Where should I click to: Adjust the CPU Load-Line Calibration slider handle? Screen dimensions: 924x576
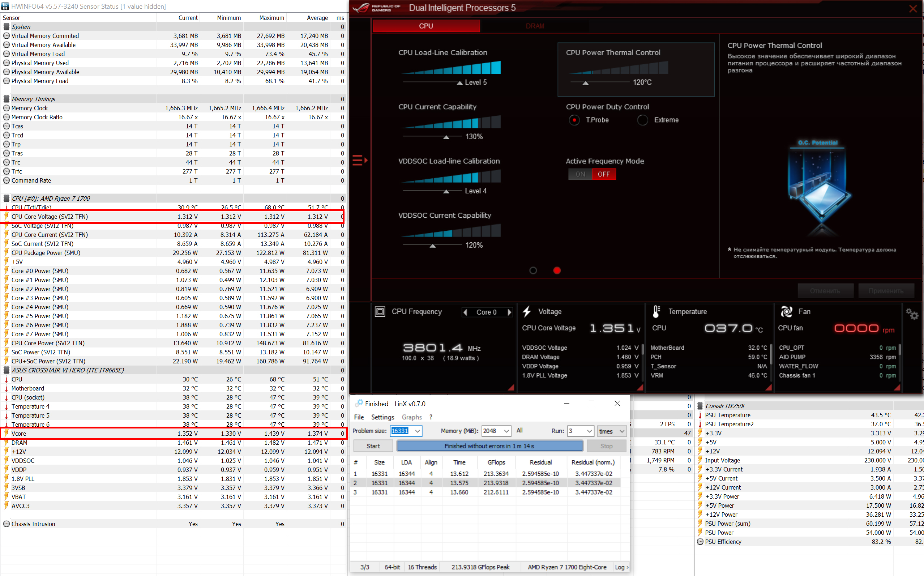(460, 83)
